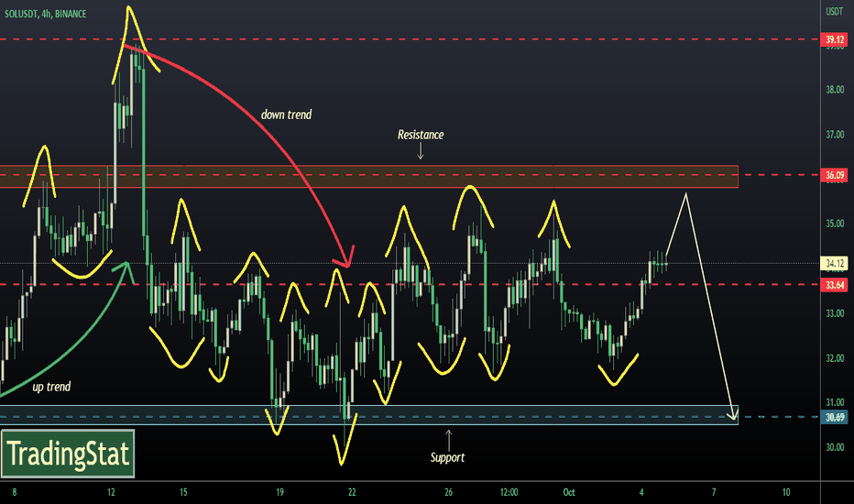The image size is (854, 504).
Task: Click the 33.00 price axis value
Action: 835,313
